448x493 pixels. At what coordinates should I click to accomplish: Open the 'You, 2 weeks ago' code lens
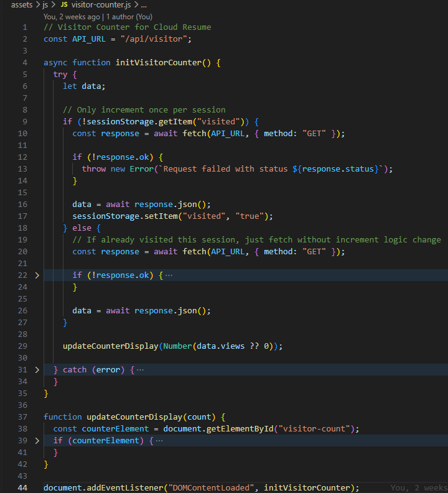[x=72, y=17]
